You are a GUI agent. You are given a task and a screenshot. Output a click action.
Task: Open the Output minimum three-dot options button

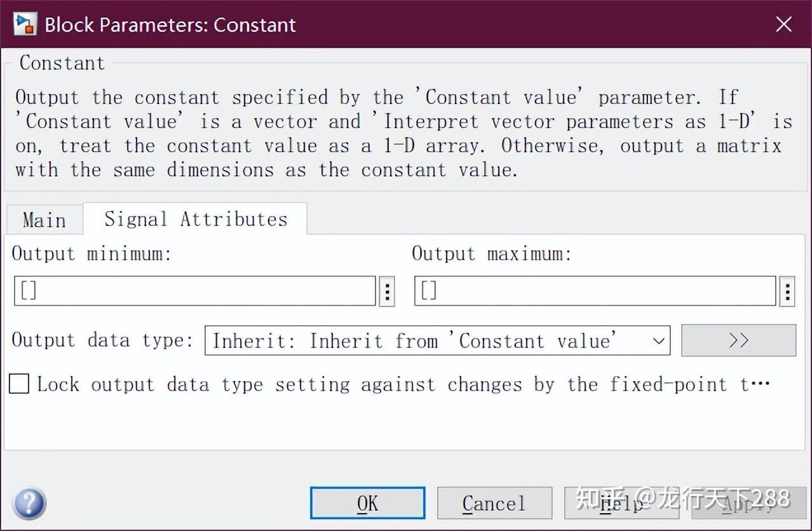387,292
